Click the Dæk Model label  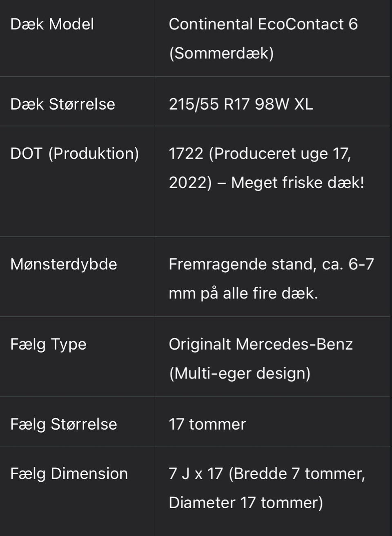click(x=52, y=24)
